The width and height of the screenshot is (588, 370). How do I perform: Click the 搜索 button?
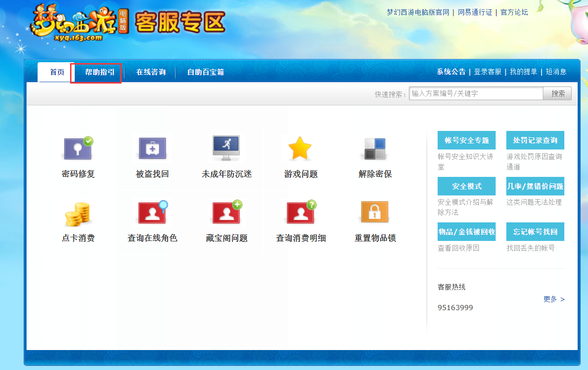558,93
